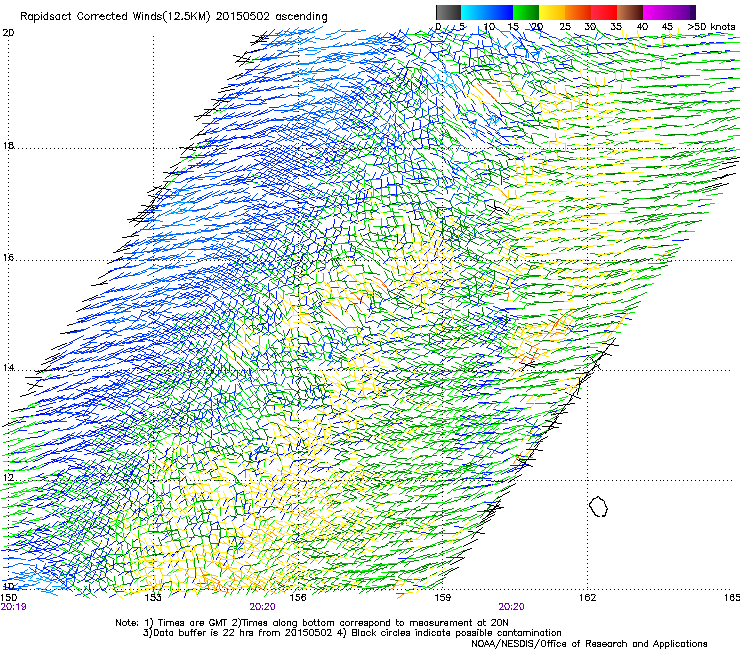Click the Rapidscat Corrected Winds title text
This screenshot has width=740, height=650.
[x=174, y=17]
